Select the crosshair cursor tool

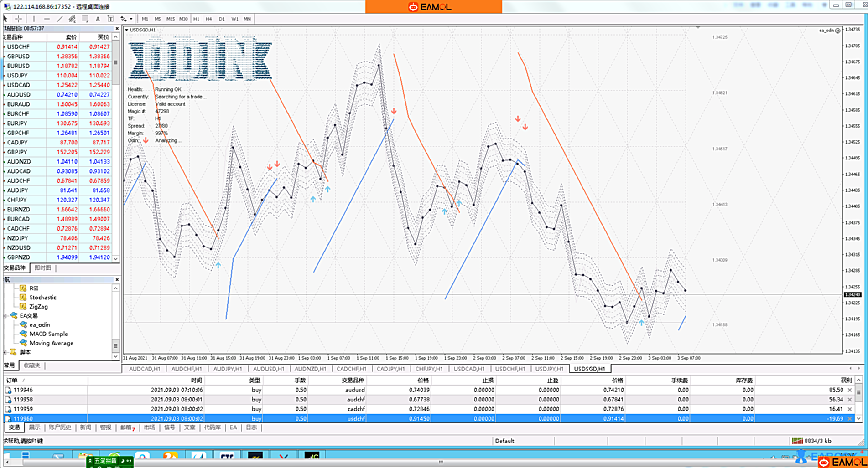[18, 19]
